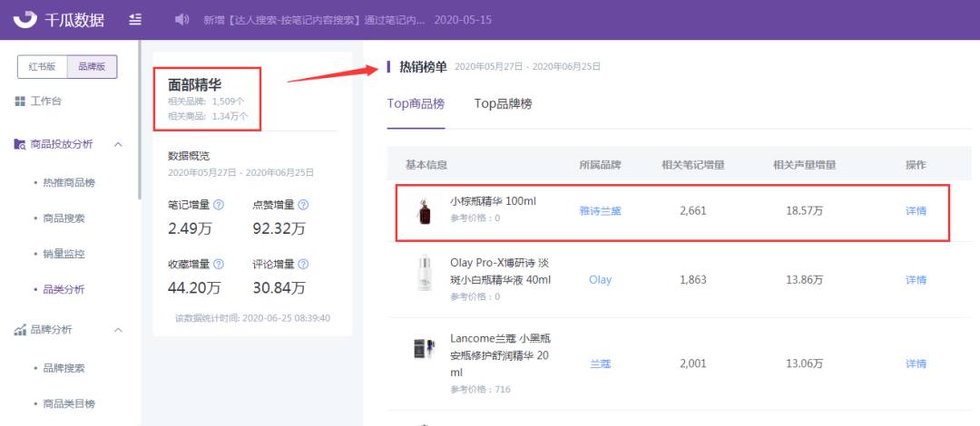Open 商品搜索 in the sidebar

(64, 218)
